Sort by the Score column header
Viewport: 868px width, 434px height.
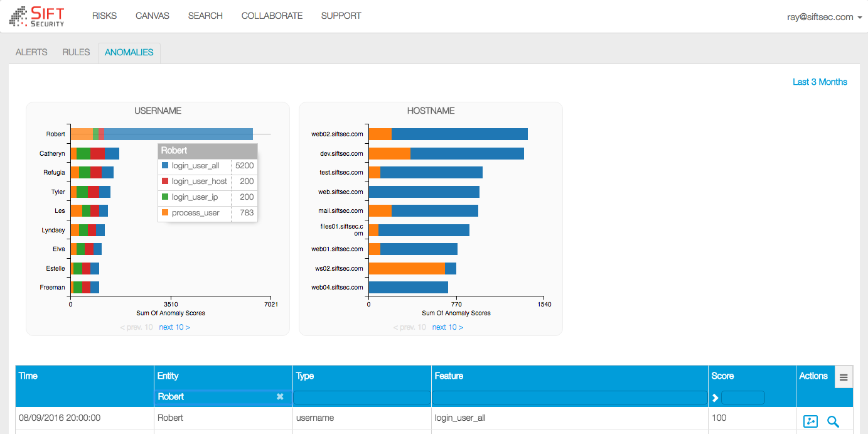[x=722, y=376]
